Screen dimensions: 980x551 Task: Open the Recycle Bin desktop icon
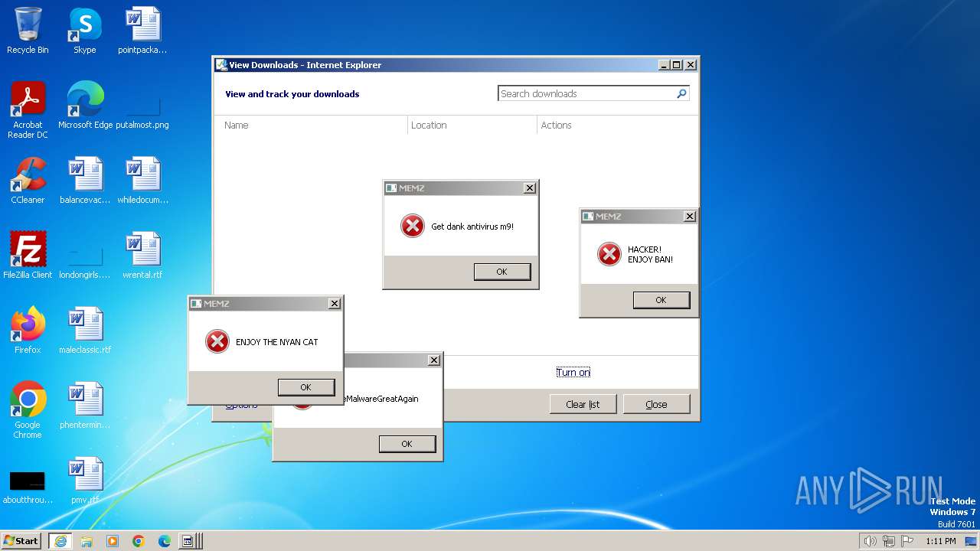click(28, 31)
